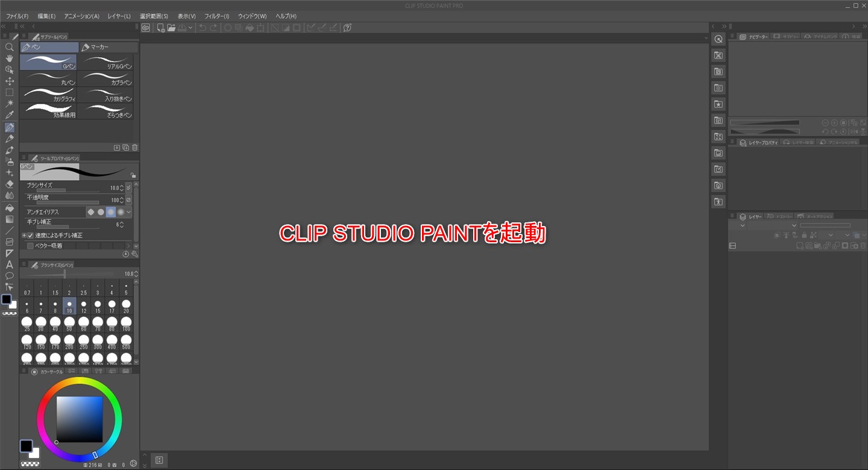Open the ウィンドウ(W) menu

click(x=252, y=16)
